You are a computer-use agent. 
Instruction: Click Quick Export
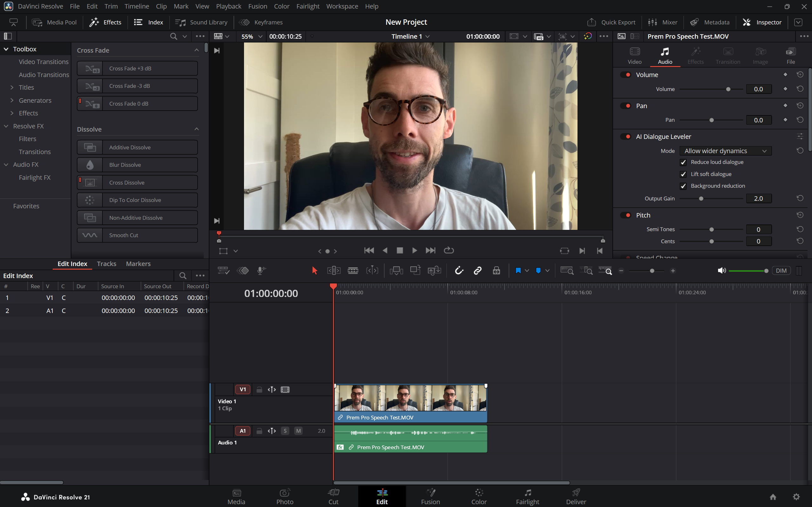tap(611, 22)
